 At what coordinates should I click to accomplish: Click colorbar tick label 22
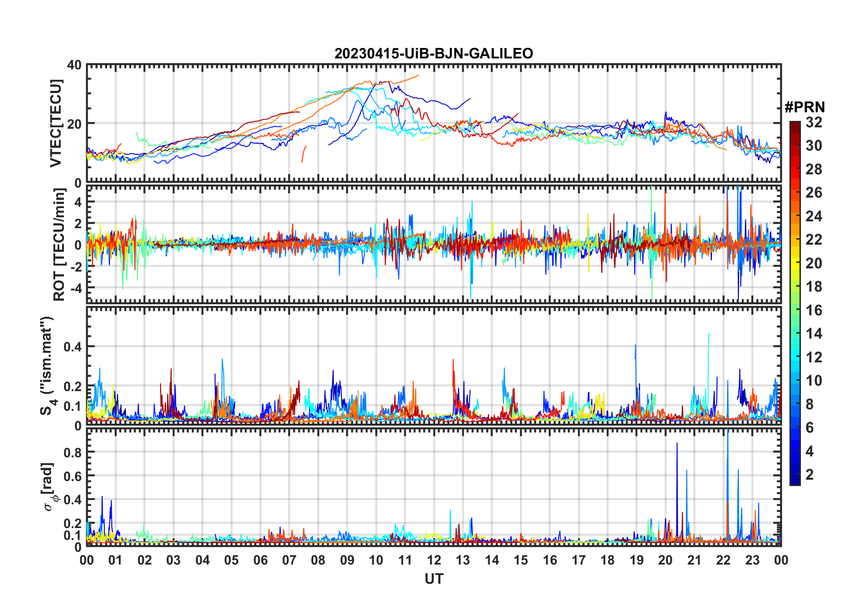point(814,240)
